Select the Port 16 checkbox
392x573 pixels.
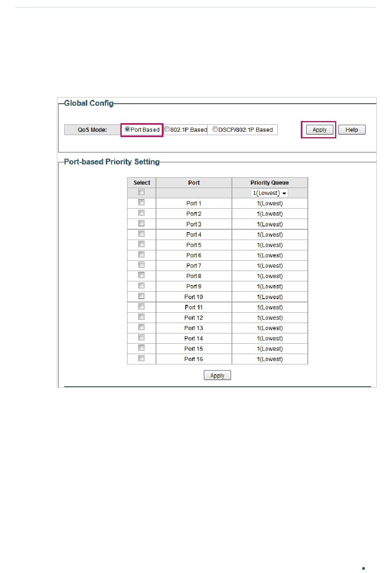point(141,358)
